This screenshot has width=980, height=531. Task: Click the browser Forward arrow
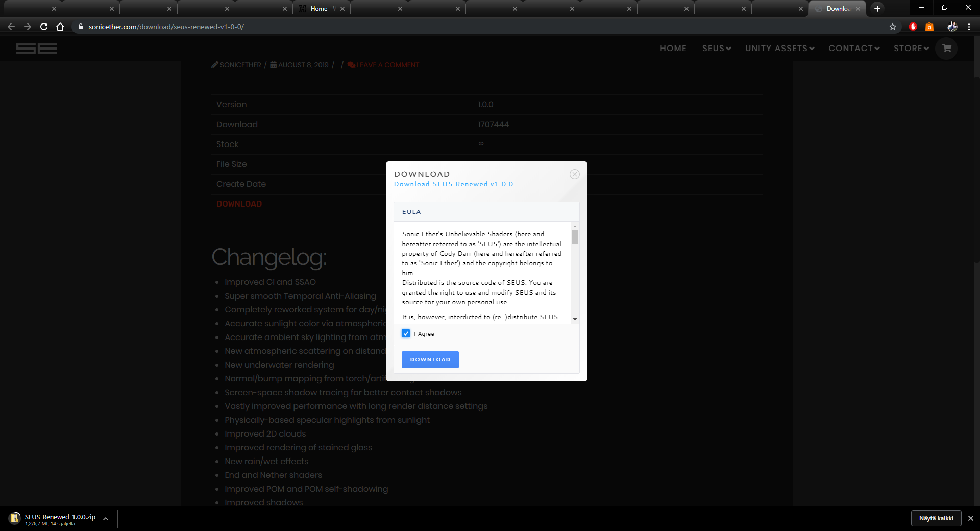28,27
